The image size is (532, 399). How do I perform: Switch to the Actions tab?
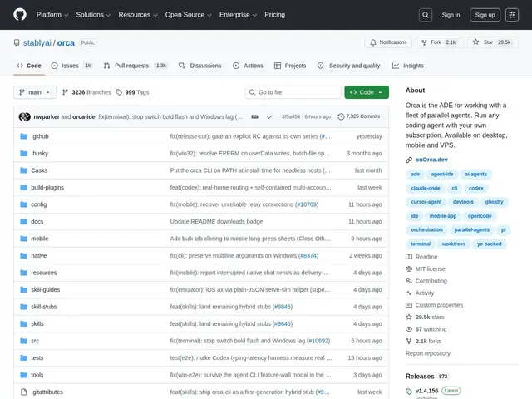(x=248, y=66)
